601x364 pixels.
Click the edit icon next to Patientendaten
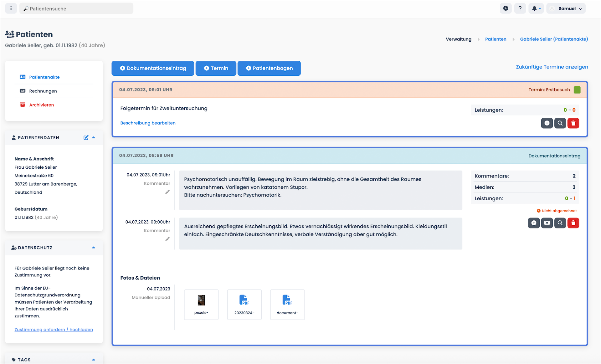pyautogui.click(x=86, y=137)
